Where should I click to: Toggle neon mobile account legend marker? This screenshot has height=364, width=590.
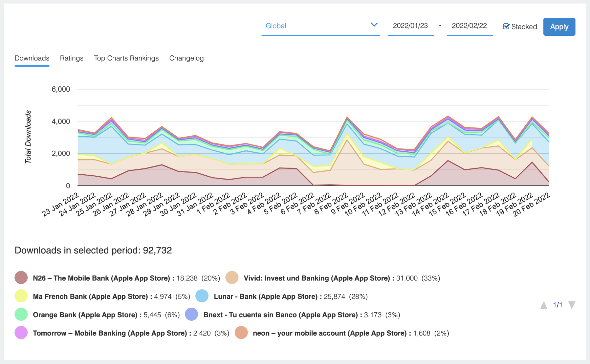coord(241,333)
